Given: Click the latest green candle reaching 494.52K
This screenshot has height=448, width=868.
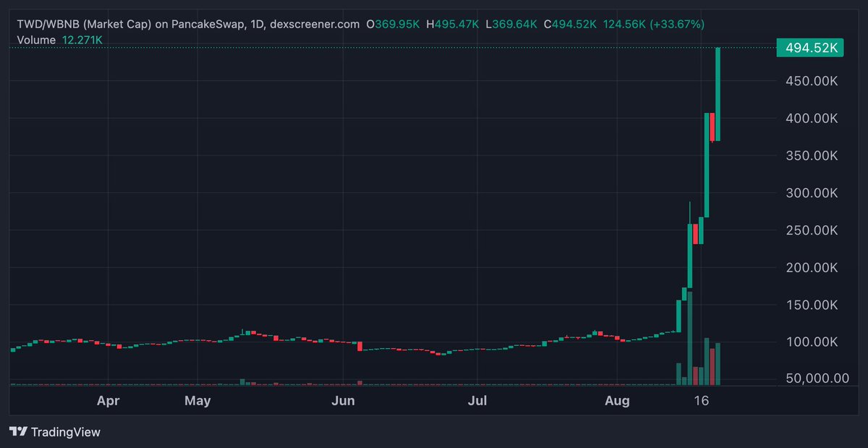Looking at the screenshot, I should tap(718, 94).
